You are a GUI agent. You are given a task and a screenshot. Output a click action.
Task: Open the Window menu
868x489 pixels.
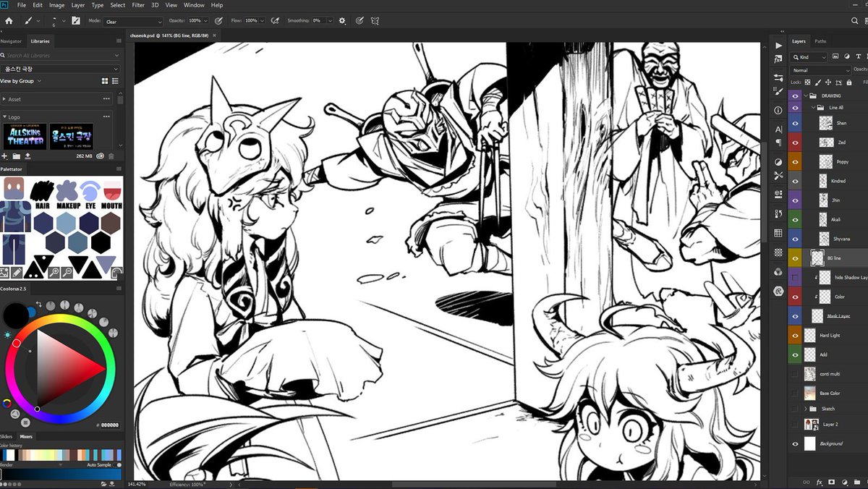pos(194,5)
